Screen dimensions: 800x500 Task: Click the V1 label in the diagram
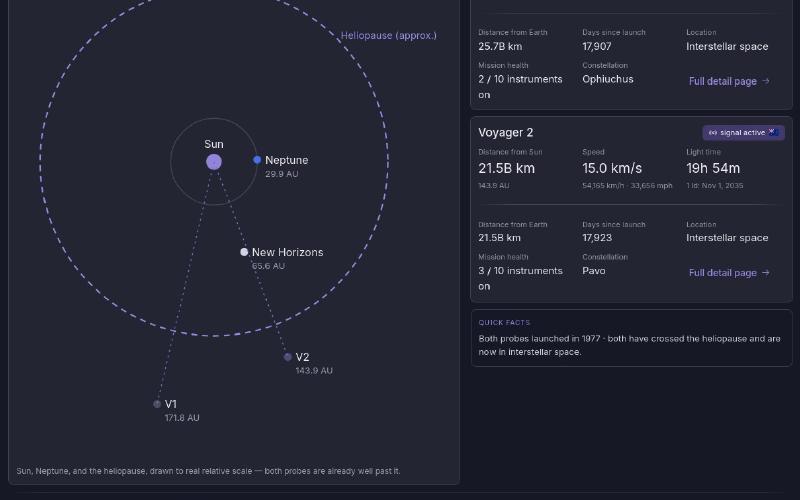point(170,404)
